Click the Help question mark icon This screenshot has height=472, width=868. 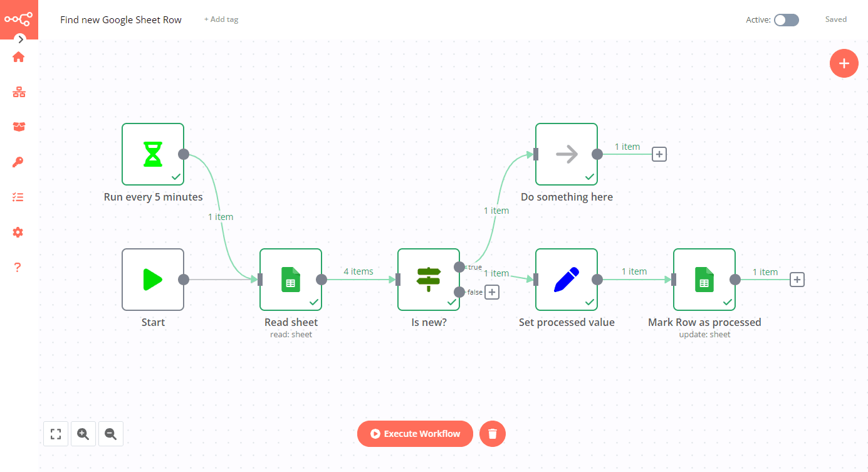point(18,268)
